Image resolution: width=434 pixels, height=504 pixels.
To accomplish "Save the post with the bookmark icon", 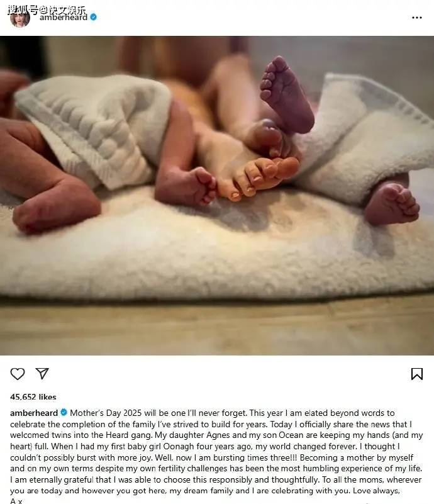I will pos(416,374).
